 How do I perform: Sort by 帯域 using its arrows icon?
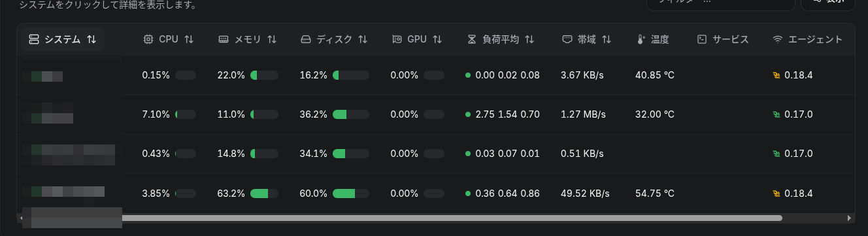[x=607, y=39]
